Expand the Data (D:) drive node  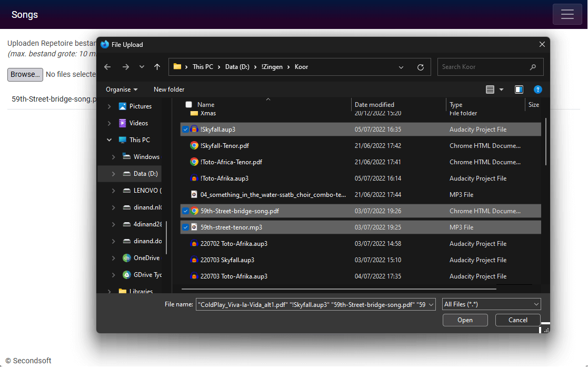click(x=113, y=174)
